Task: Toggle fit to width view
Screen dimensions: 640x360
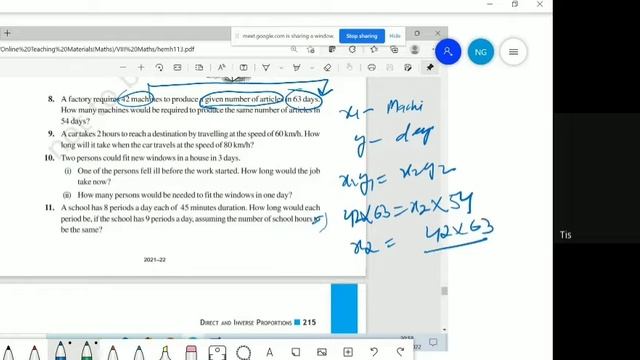Action: [x=177, y=67]
